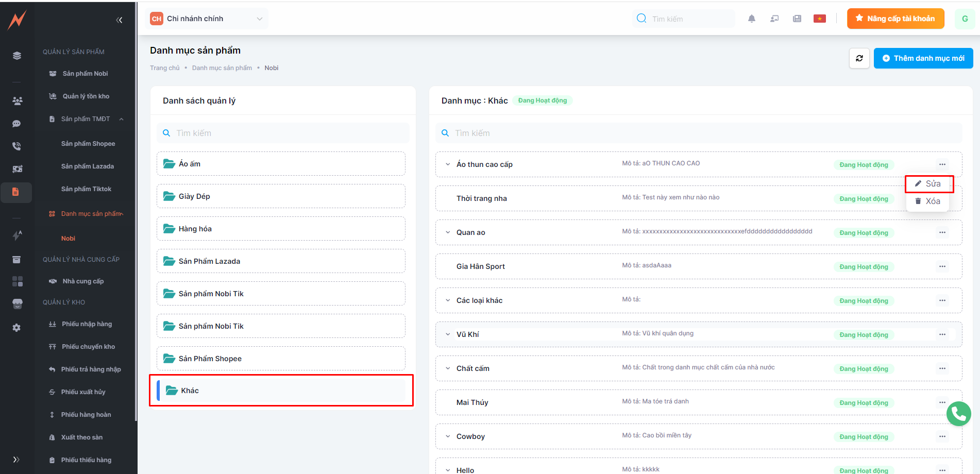Click Thêm danh mục mới button
Image resolution: width=980 pixels, height=474 pixels.
tap(923, 58)
